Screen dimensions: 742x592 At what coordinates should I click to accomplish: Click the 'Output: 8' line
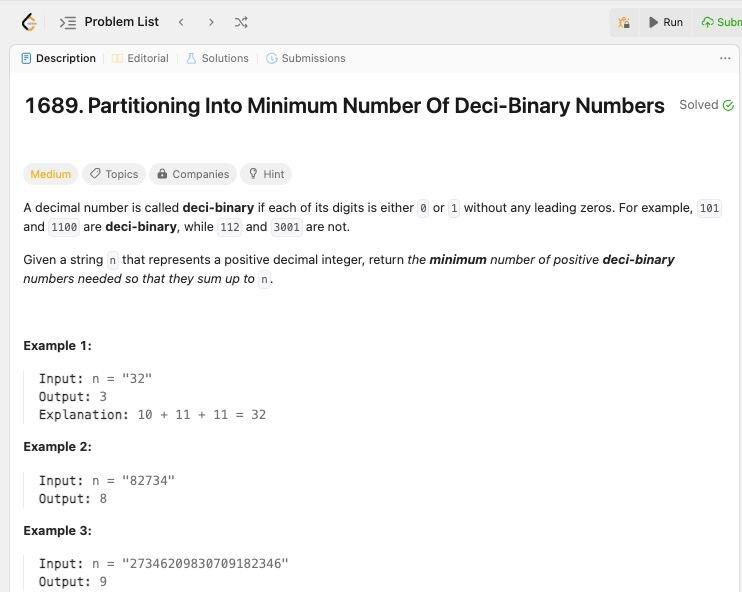tap(73, 499)
